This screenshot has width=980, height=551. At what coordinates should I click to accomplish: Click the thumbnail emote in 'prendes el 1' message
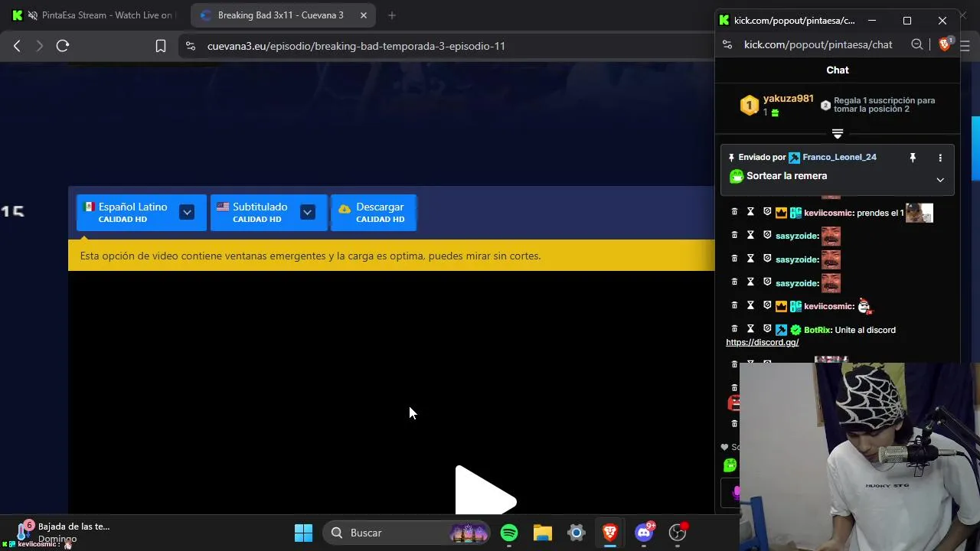click(x=920, y=213)
